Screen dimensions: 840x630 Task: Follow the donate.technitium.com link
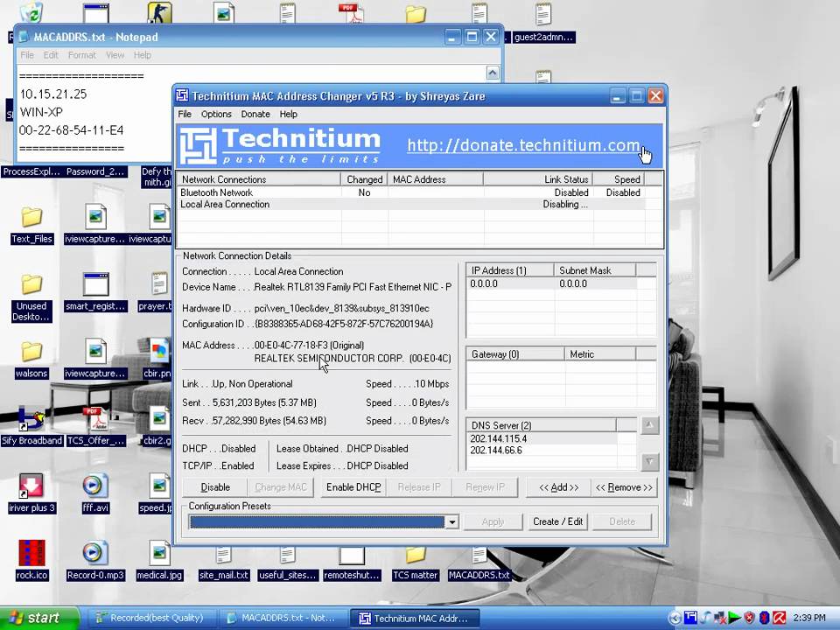click(523, 145)
